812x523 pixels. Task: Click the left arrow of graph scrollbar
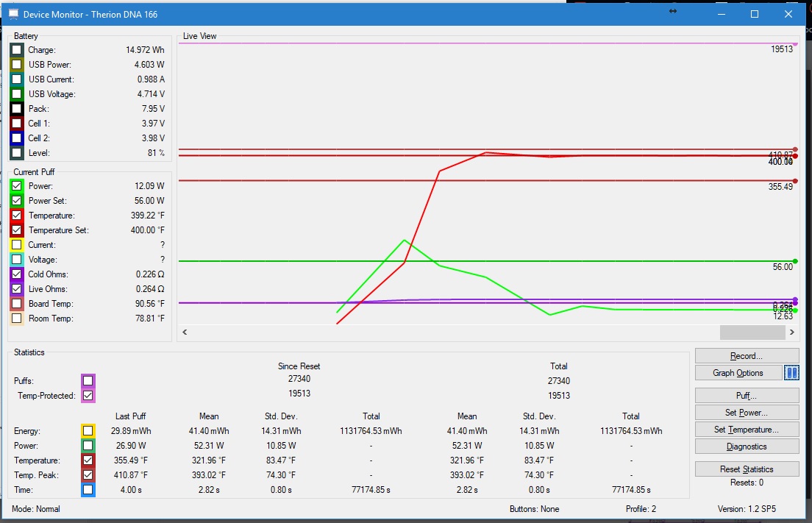[x=185, y=332]
